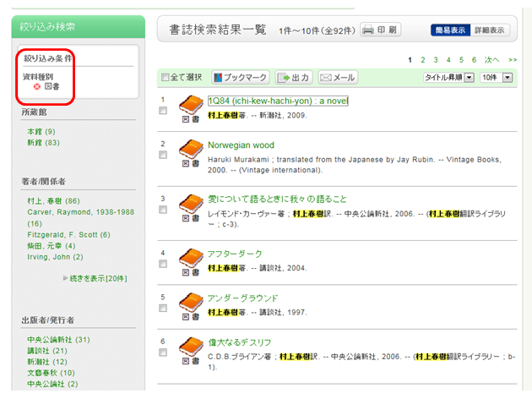
Task: Click book icon for 愛について語るときに result
Action: [x=191, y=204]
